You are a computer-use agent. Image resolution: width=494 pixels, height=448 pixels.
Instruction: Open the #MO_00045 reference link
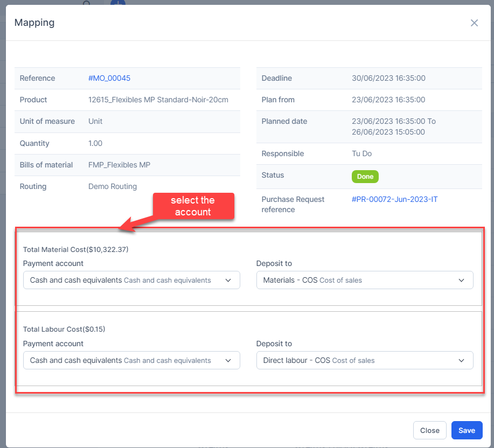(109, 78)
